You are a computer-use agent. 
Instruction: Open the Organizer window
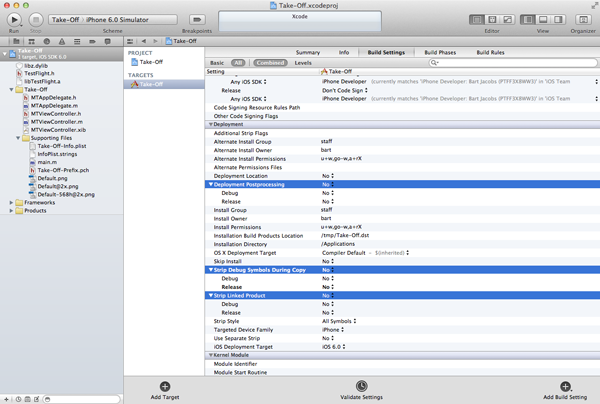pos(583,20)
